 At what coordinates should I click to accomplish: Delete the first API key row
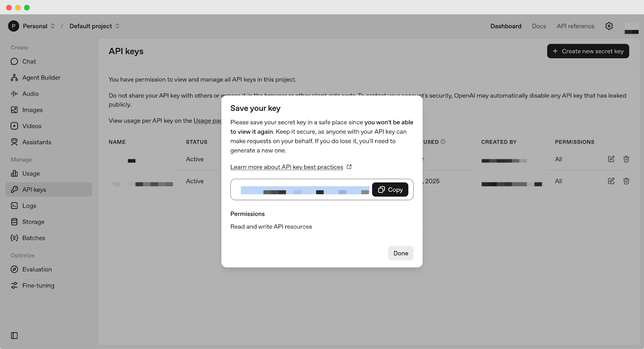626,159
